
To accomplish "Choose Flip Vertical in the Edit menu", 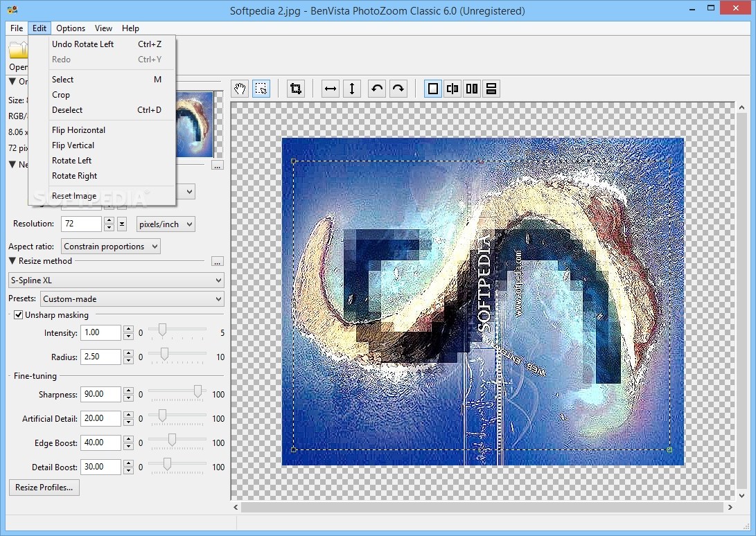I will point(103,145).
